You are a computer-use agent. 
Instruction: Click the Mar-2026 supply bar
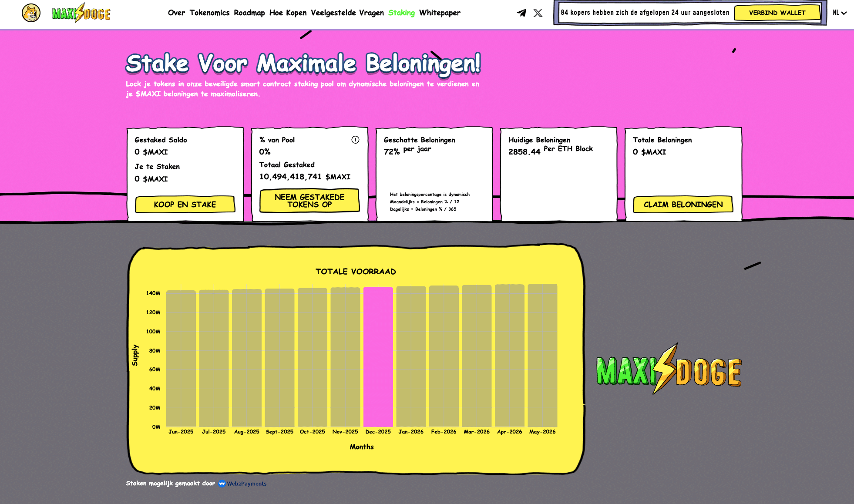477,356
